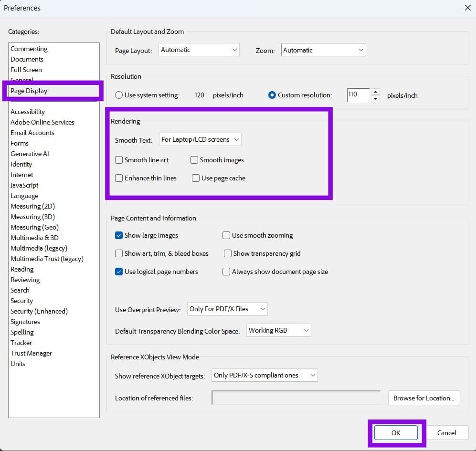Select the Identity category
The width and height of the screenshot is (476, 451).
coord(21,164)
